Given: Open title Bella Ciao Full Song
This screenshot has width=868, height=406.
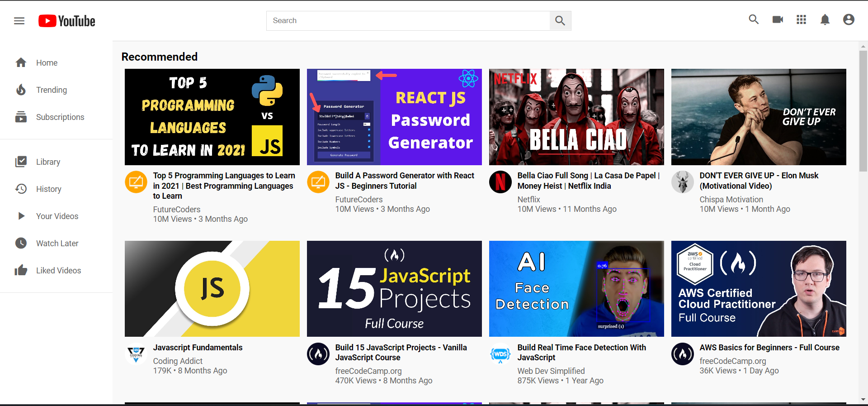Looking at the screenshot, I should 589,181.
